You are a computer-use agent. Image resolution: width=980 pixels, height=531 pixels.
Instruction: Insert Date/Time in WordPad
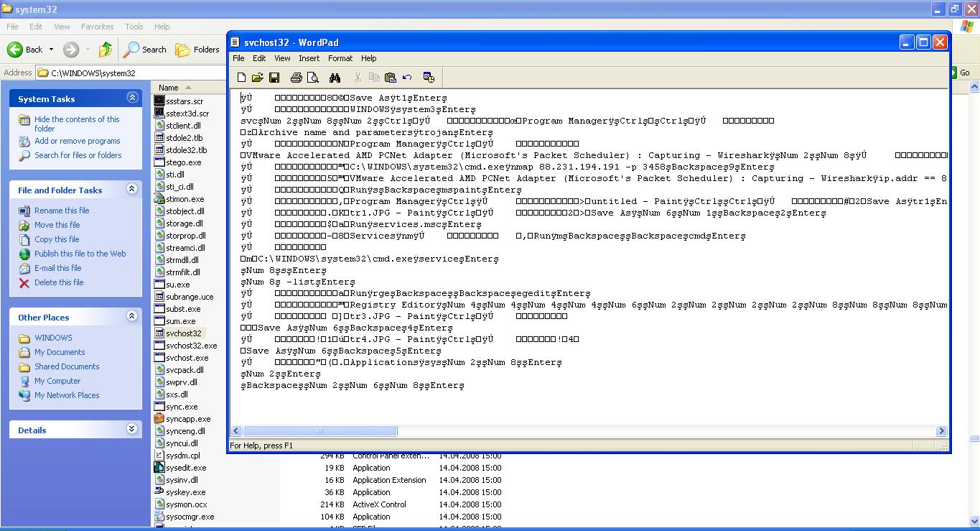click(x=429, y=78)
